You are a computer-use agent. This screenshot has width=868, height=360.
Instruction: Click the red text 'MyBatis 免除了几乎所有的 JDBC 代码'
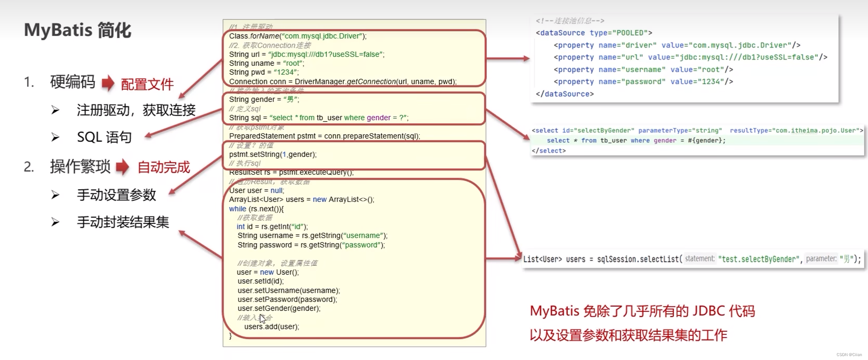pyautogui.click(x=642, y=311)
